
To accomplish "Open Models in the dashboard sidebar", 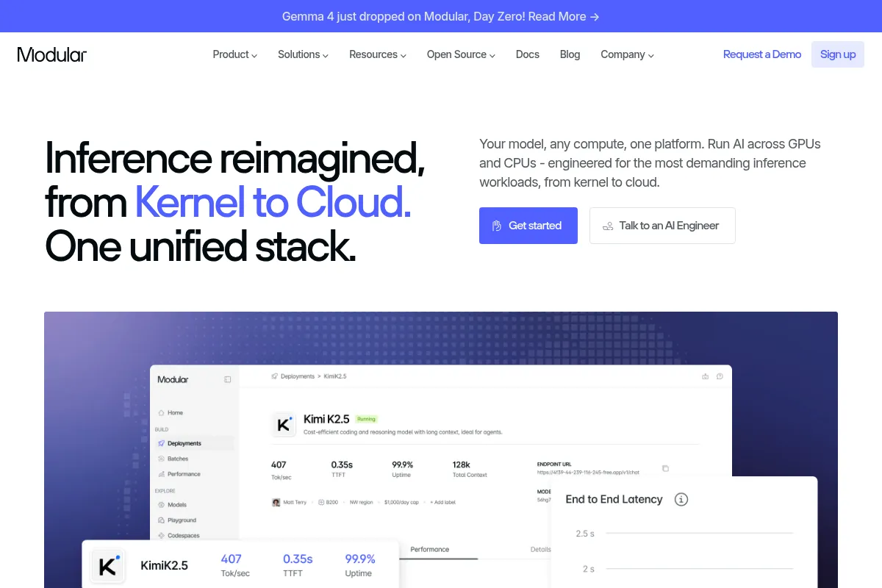I will tap(173, 505).
